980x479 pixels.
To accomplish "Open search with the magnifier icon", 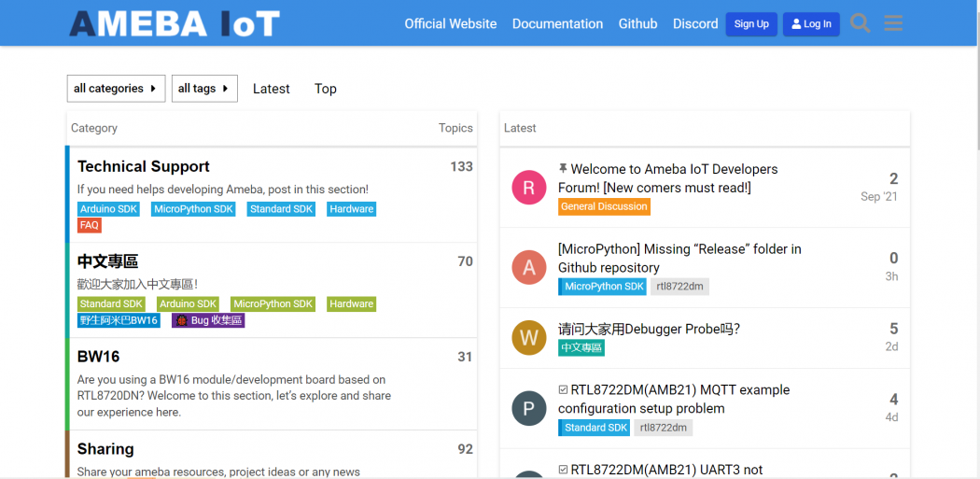I will (860, 23).
